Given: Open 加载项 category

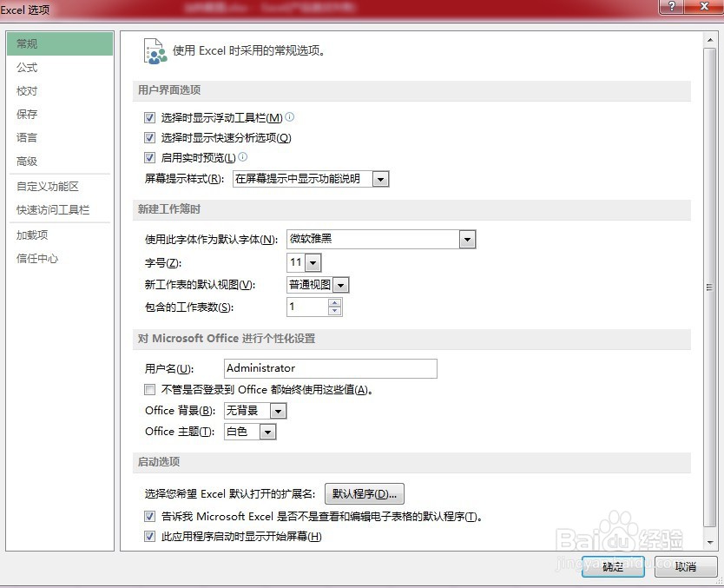Looking at the screenshot, I should tap(60, 235).
